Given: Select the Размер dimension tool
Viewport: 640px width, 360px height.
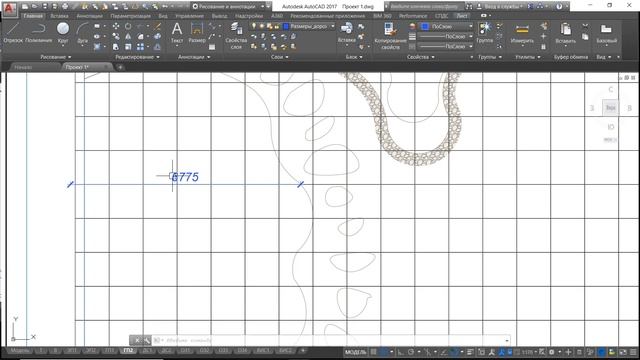Looking at the screenshot, I should pos(197,33).
